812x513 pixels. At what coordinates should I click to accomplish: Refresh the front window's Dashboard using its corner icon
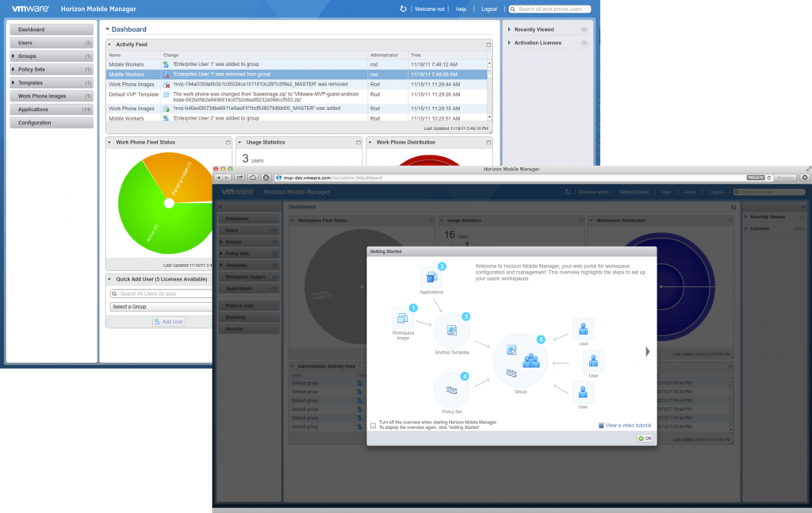(733, 207)
